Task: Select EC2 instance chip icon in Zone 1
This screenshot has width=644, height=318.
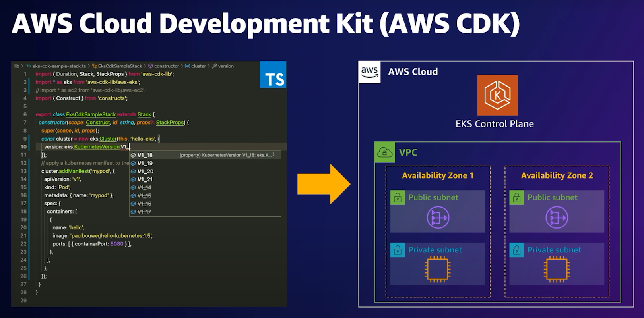Action: [437, 270]
